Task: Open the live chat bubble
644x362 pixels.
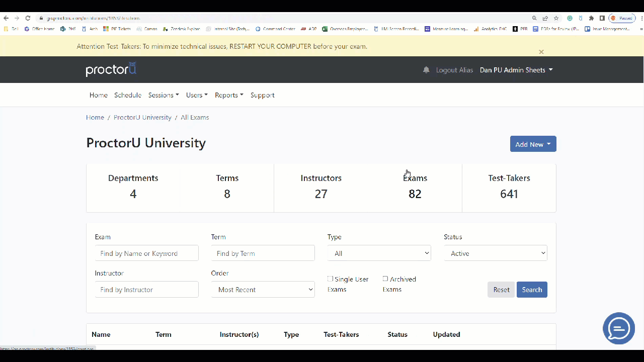Action: click(x=619, y=328)
